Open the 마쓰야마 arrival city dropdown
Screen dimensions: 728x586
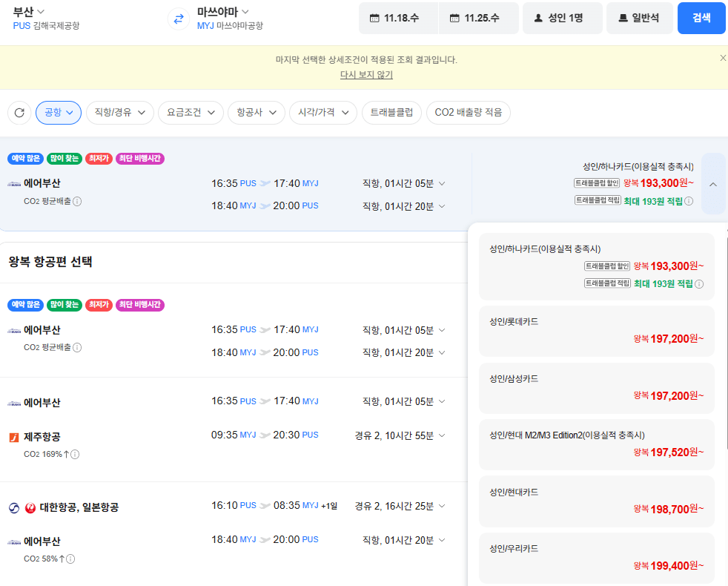223,12
